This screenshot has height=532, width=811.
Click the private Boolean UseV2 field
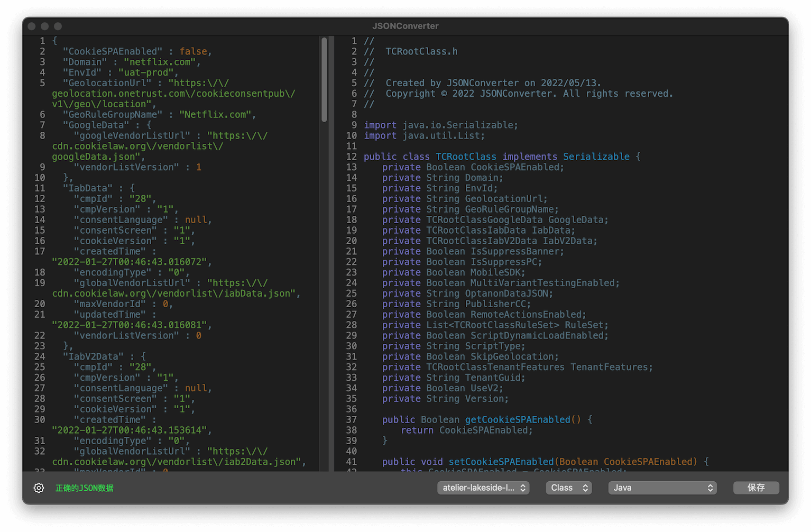[x=443, y=388]
